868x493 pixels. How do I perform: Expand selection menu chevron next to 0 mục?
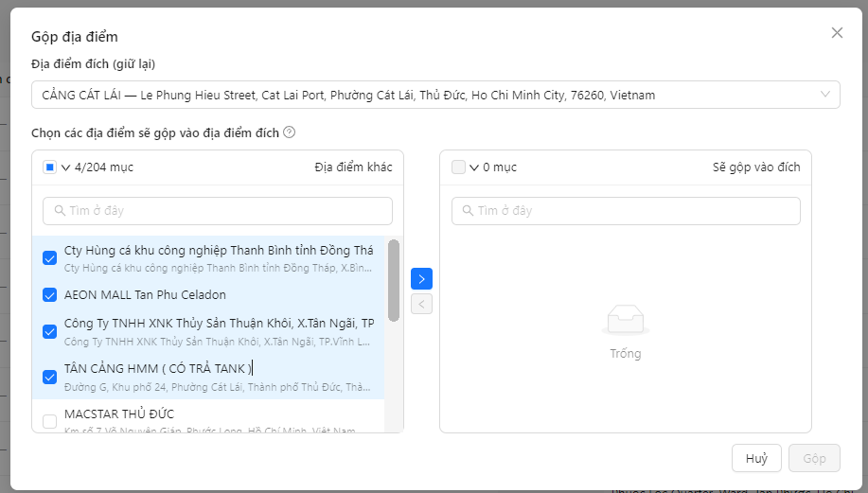coord(474,167)
